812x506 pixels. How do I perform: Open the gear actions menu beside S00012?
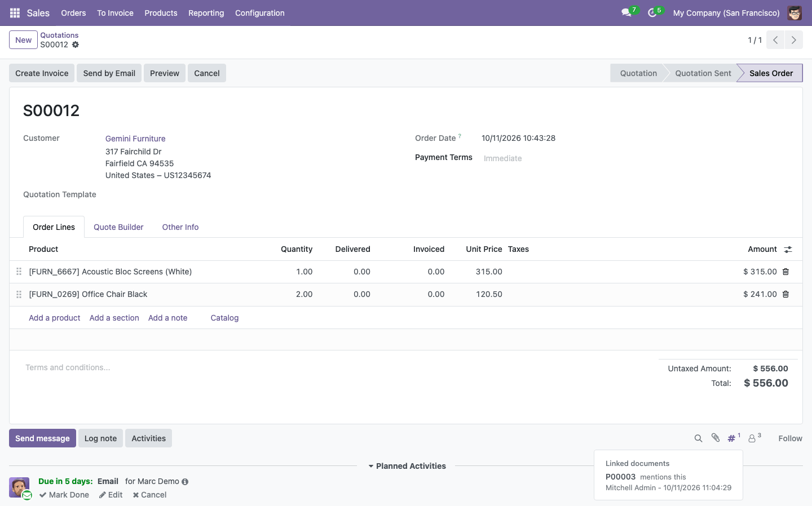[x=76, y=45]
